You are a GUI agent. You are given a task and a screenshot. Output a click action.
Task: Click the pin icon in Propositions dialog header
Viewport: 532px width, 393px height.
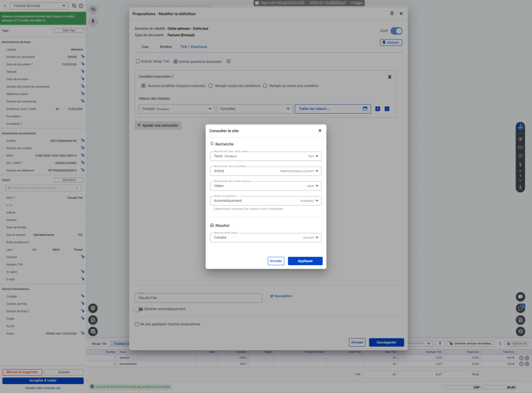392,13
